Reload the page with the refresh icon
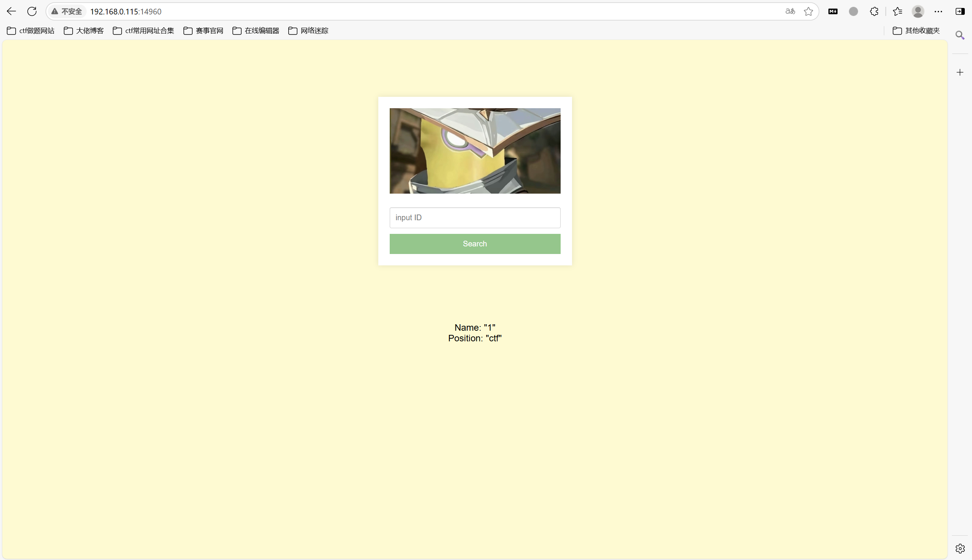The height and width of the screenshot is (560, 972). (32, 11)
